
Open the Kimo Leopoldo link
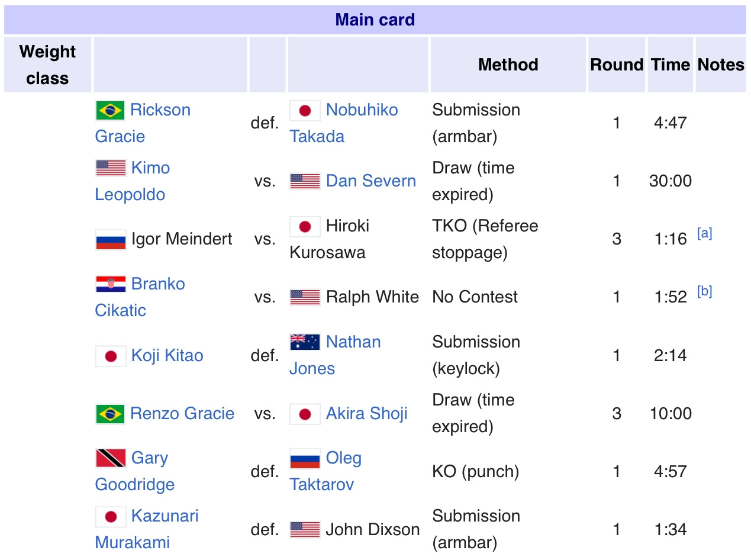(x=150, y=169)
